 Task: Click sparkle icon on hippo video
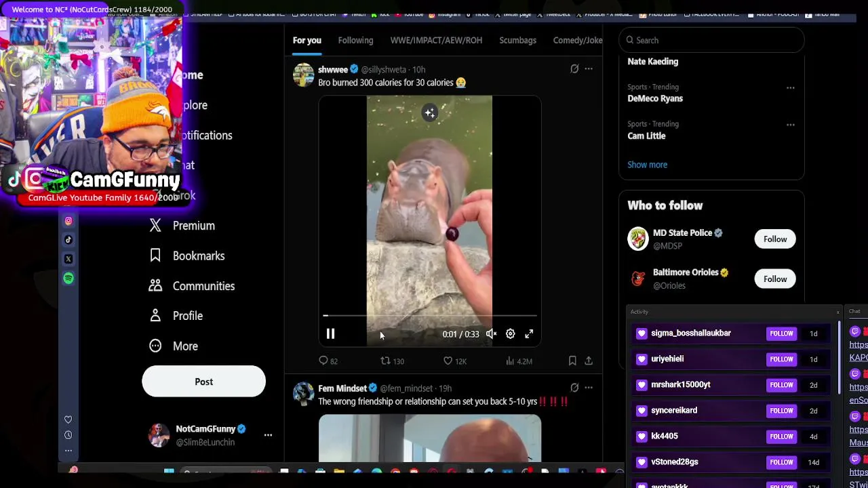[x=430, y=113]
